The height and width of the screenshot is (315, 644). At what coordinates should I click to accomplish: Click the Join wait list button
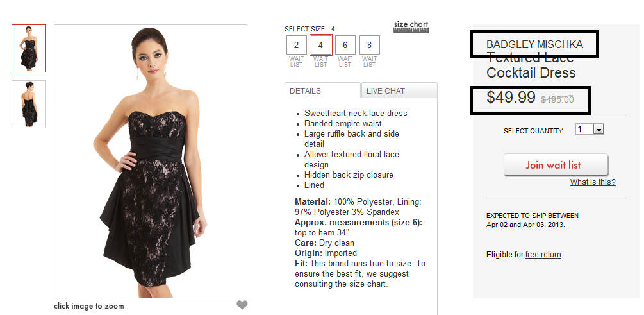[556, 165]
